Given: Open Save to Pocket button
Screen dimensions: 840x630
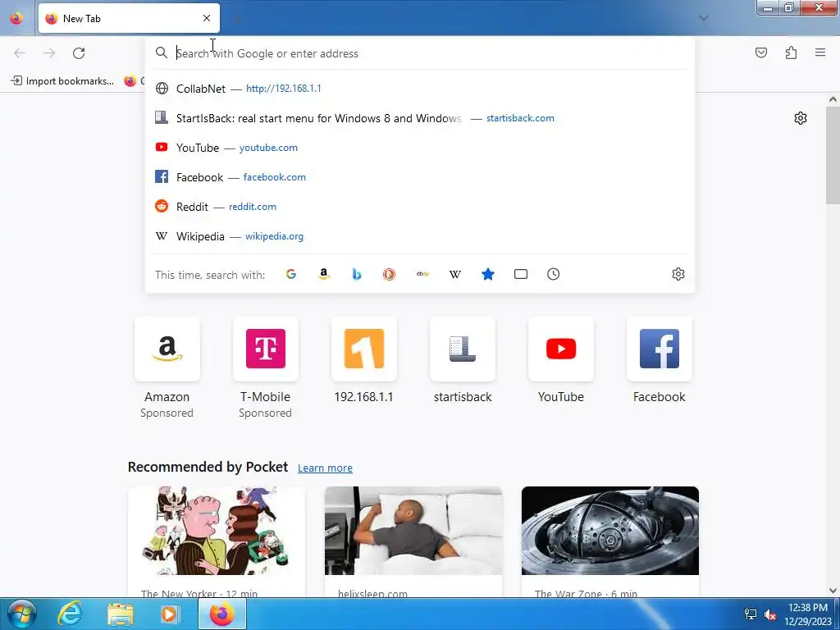Looking at the screenshot, I should pos(760,52).
